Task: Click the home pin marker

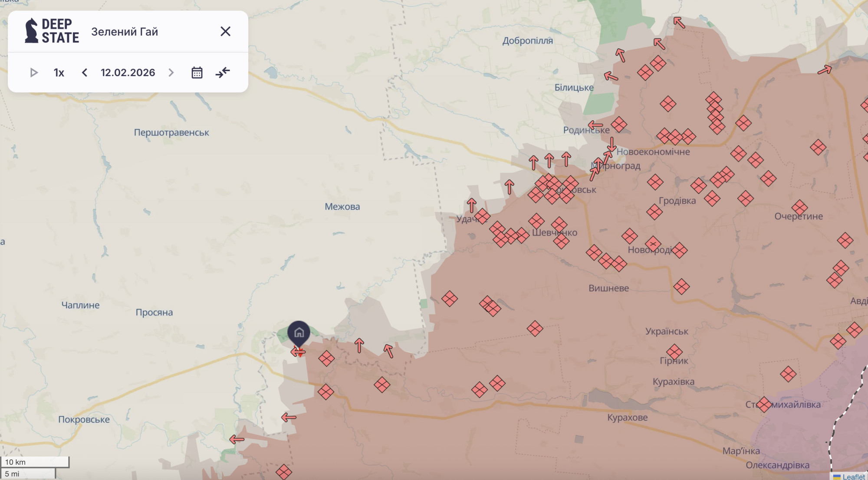Action: 299,333
